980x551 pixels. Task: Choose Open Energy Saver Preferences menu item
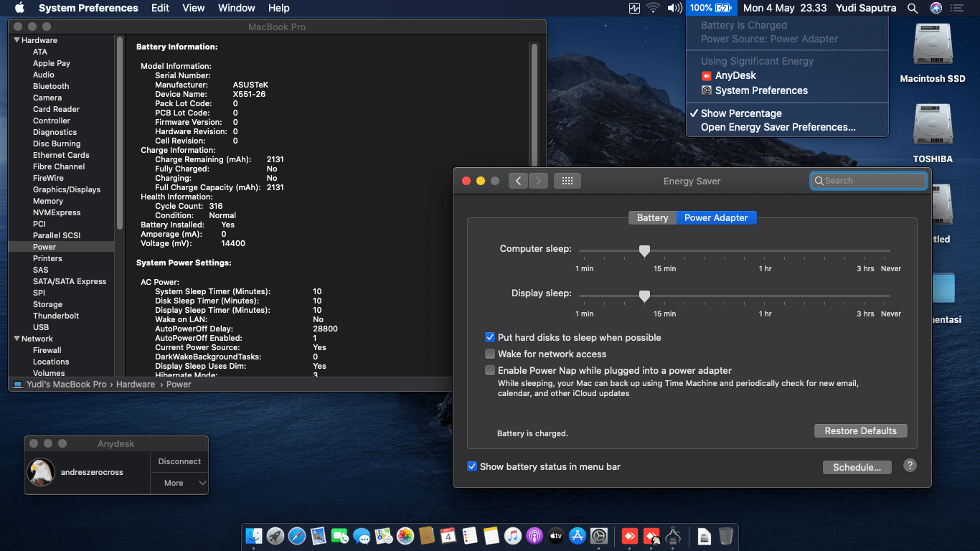point(787,127)
